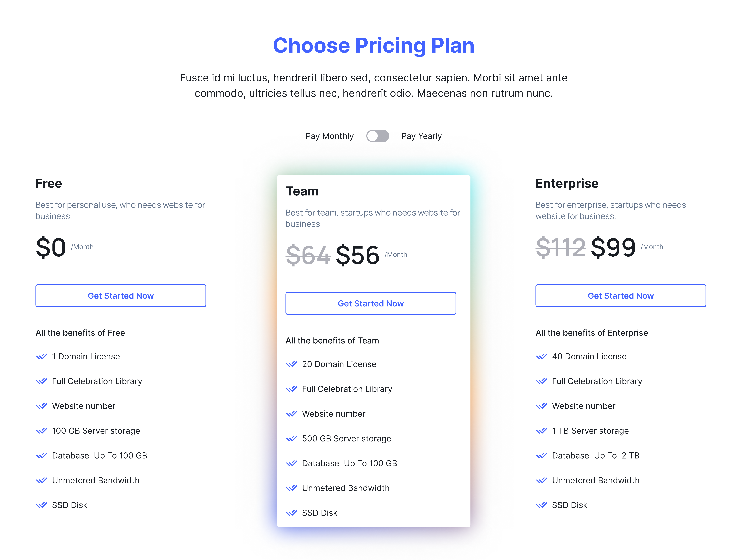Click checkmark beside Enterprise Unmetered Bandwidth

[541, 480]
